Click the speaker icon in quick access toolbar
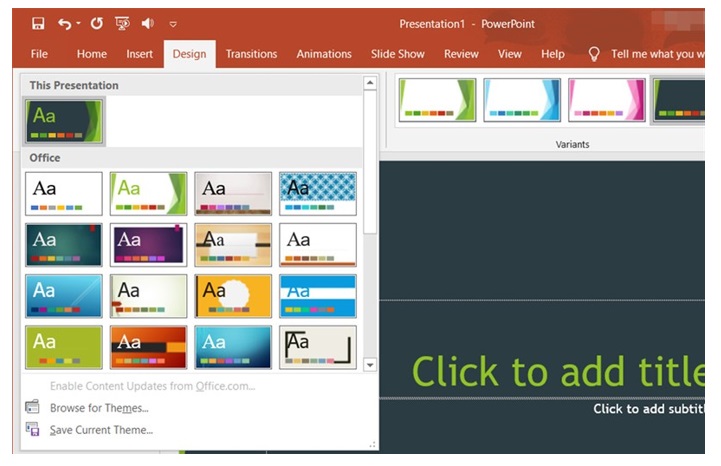The height and width of the screenshot is (466, 721). tap(148, 23)
